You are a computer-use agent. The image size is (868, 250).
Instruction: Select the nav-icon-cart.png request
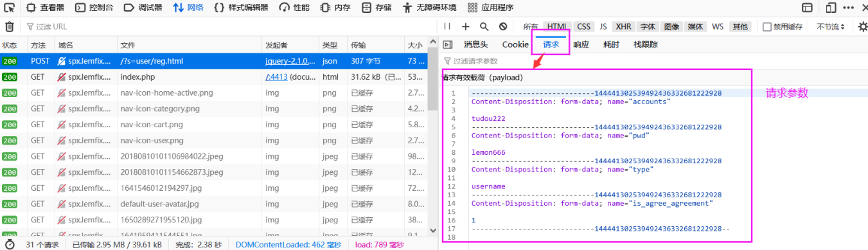coord(213,125)
